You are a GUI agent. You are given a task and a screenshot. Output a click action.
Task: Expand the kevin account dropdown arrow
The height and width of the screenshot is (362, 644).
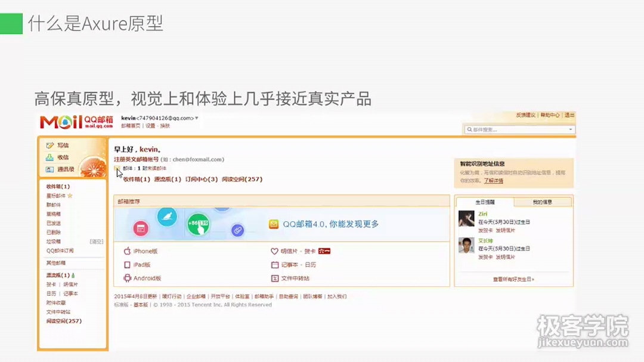pos(197,118)
